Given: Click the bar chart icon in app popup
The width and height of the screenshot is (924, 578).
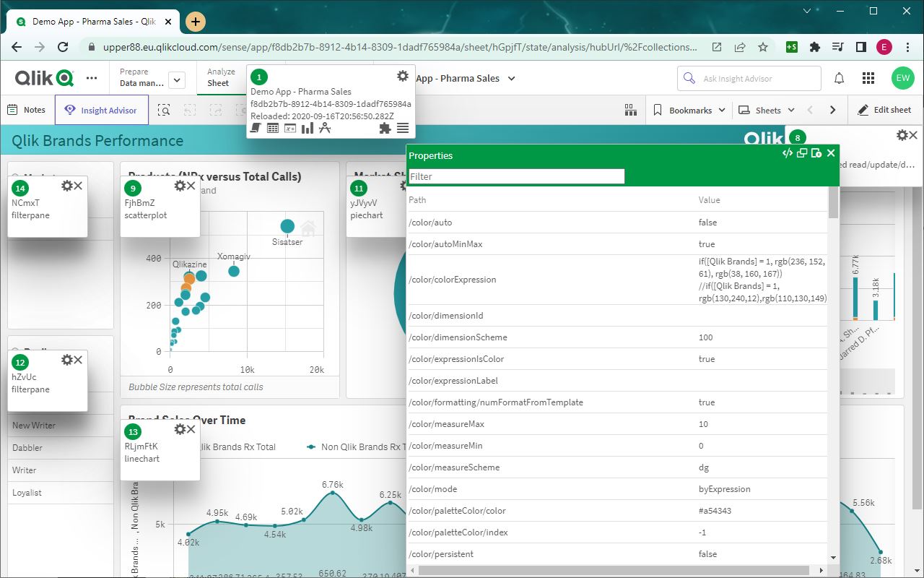Looking at the screenshot, I should 308,128.
